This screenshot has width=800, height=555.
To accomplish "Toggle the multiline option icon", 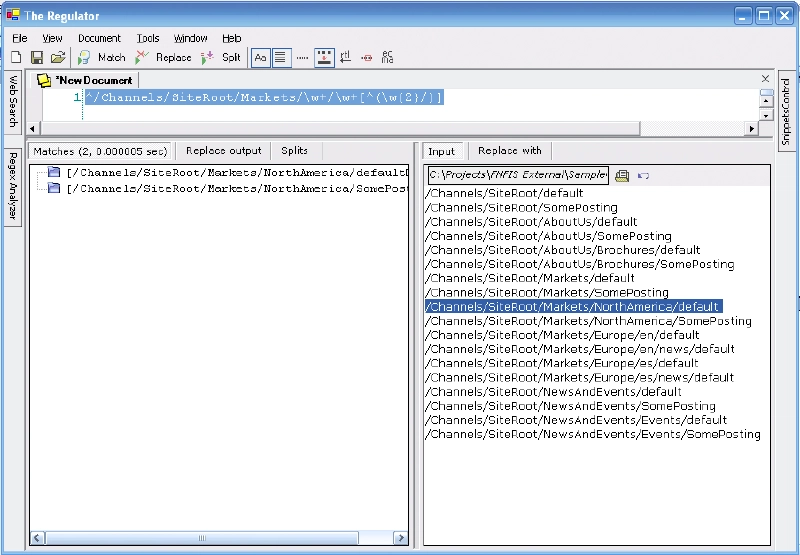I will 281,58.
